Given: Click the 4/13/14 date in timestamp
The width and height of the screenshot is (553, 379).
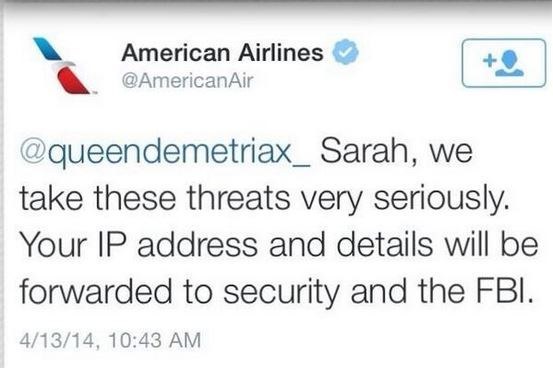Looking at the screenshot, I should [57, 340].
